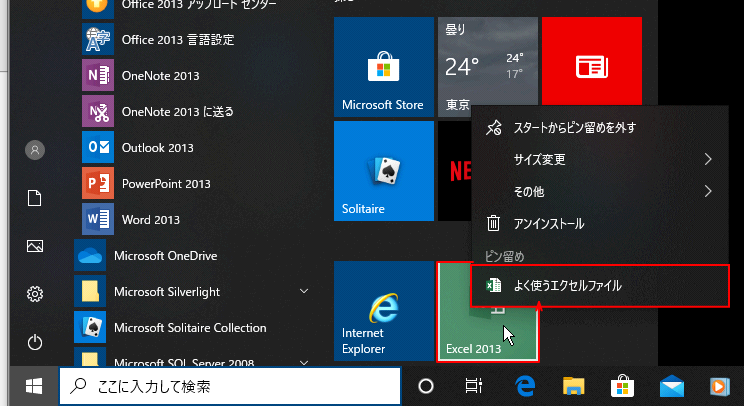Open Microsoft Store from taskbar
This screenshot has height=406, width=744.
tap(623, 386)
